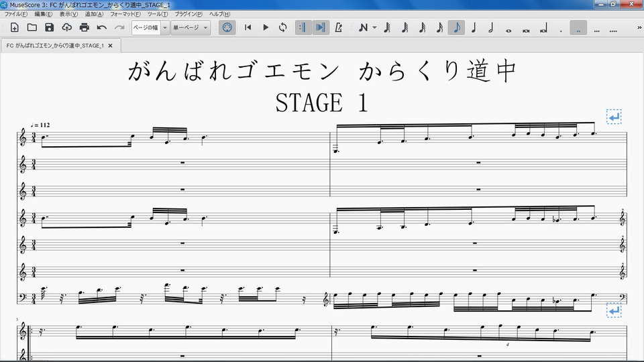
Task: Select the tempo marking ♩= 112
Action: [40, 125]
